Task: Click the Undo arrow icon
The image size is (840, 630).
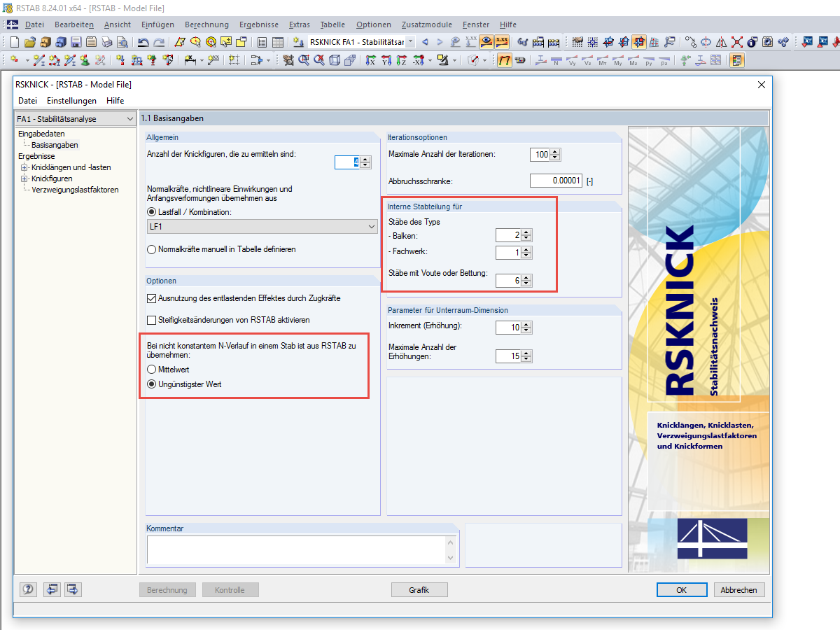Action: tap(143, 42)
